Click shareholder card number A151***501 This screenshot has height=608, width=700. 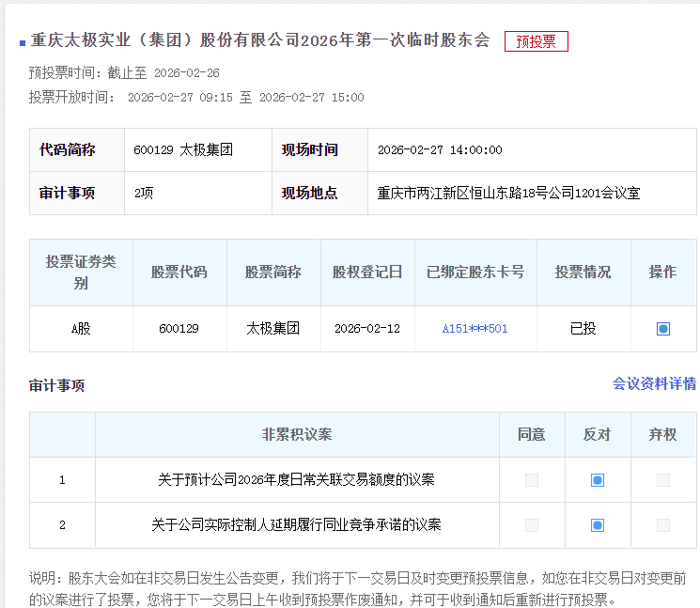(475, 329)
